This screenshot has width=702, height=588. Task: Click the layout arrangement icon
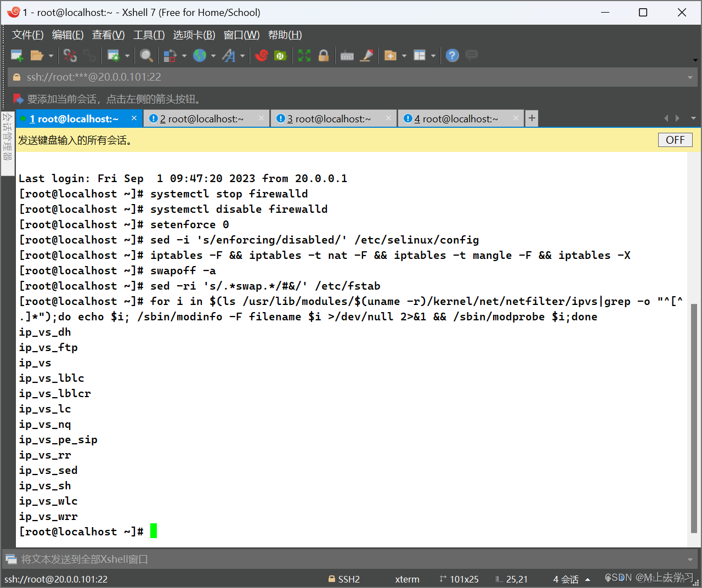click(x=420, y=55)
